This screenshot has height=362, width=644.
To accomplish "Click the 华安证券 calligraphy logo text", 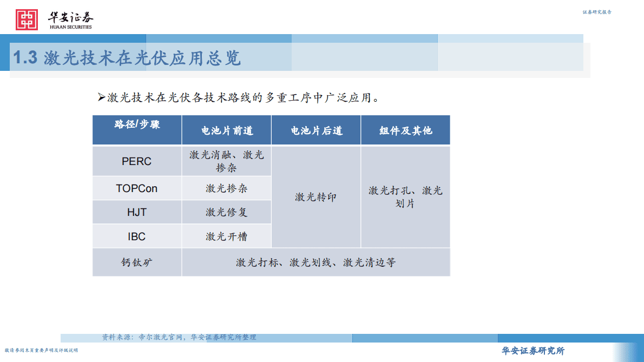I will [x=71, y=16].
